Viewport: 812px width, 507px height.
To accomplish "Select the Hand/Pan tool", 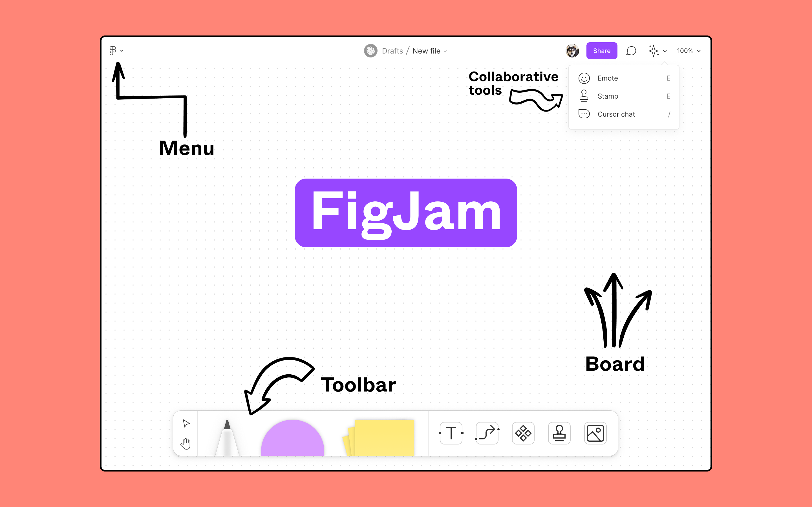I will click(x=186, y=444).
